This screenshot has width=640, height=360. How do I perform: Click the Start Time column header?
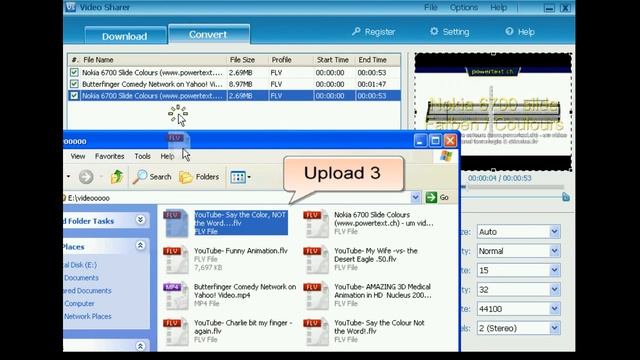click(x=334, y=60)
